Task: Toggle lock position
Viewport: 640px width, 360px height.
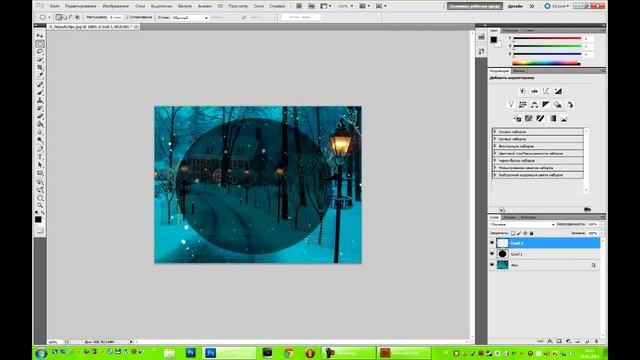Action: pyautogui.click(x=525, y=233)
